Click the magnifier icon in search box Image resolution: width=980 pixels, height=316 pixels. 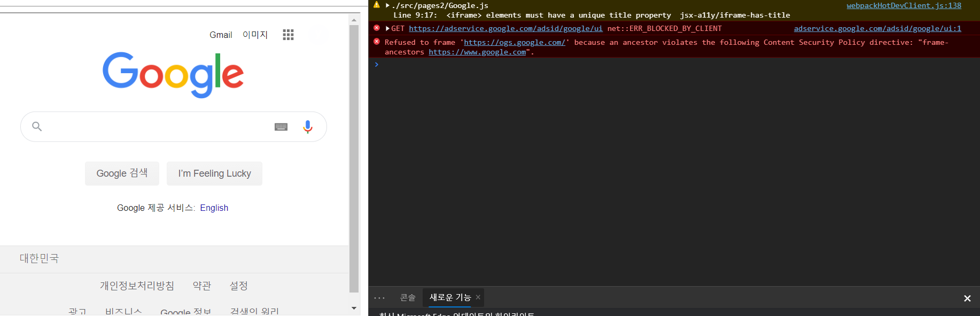(x=37, y=127)
